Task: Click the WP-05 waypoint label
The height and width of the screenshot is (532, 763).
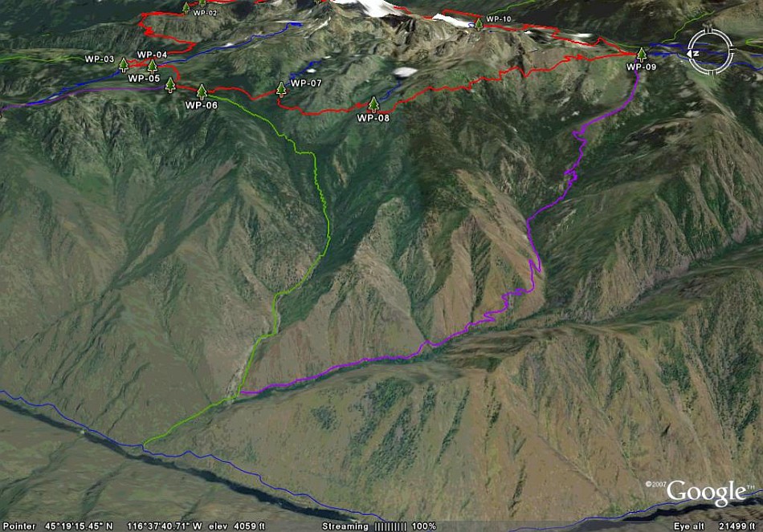Action: [x=144, y=79]
